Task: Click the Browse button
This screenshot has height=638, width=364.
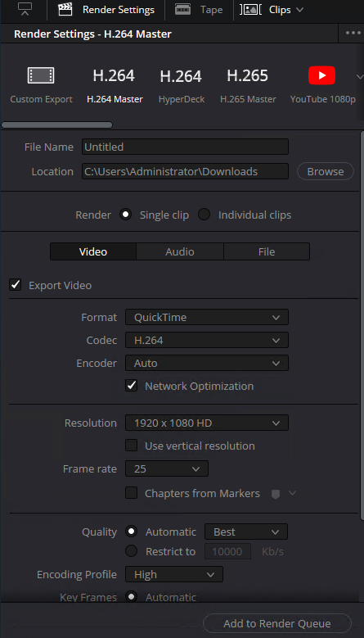Action: [326, 171]
